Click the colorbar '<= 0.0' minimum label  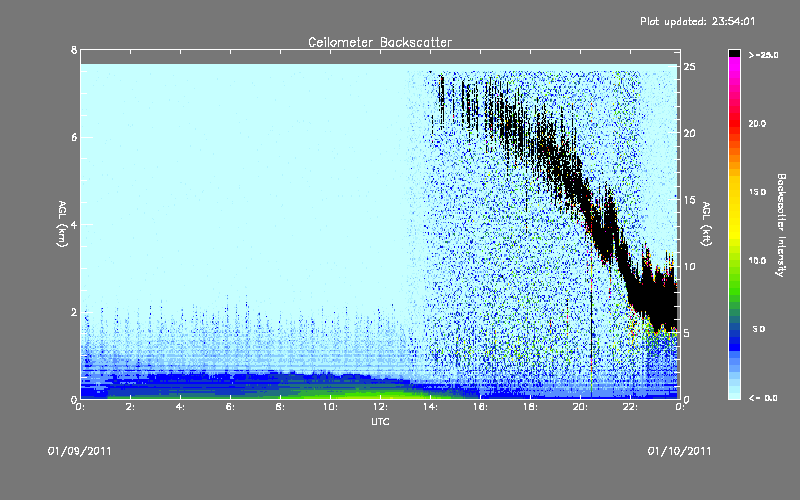pyautogui.click(x=763, y=398)
